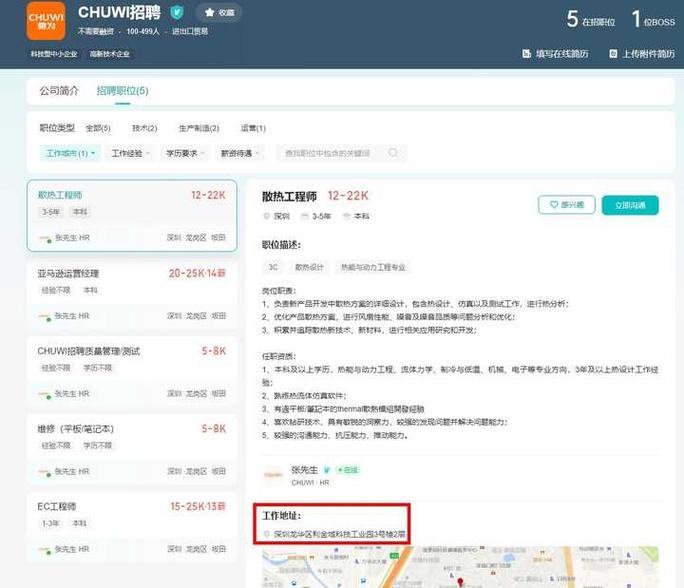Viewport: 684px width, 588px height.
Task: Click the 3-5年 experience icon under job title
Action: (x=305, y=216)
